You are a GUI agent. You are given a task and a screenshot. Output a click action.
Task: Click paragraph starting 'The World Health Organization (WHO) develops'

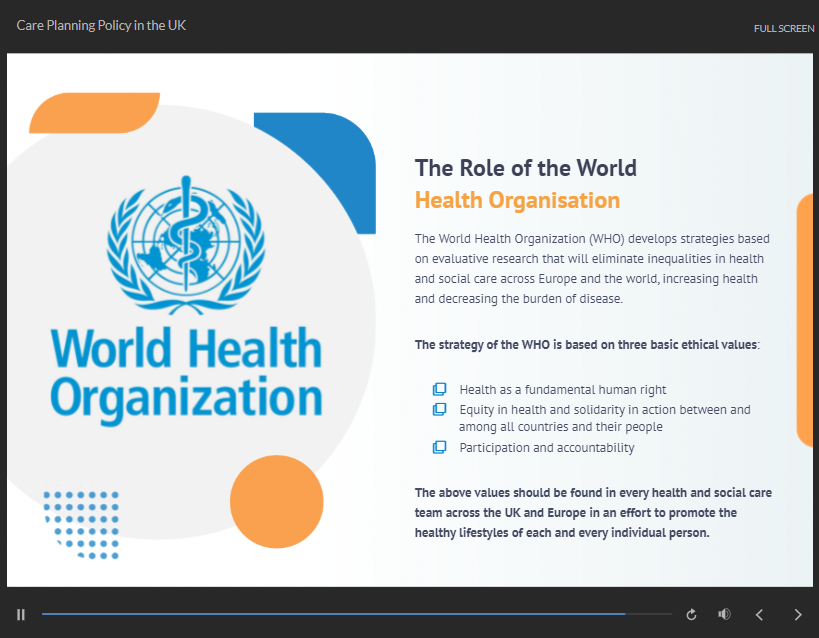592,269
